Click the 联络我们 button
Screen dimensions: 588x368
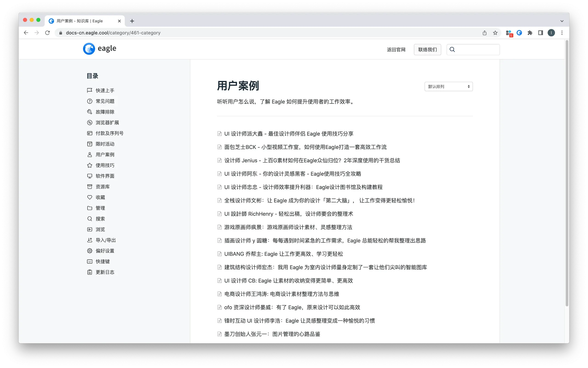click(x=427, y=50)
